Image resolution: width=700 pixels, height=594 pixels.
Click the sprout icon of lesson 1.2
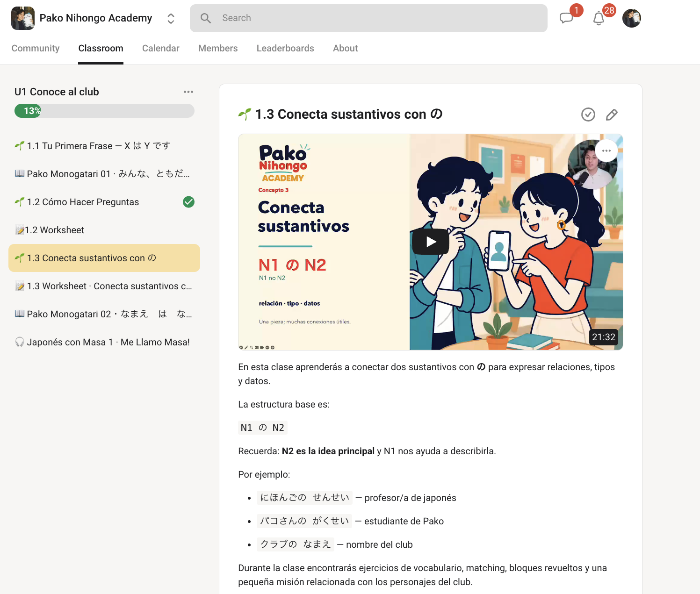[x=20, y=202]
